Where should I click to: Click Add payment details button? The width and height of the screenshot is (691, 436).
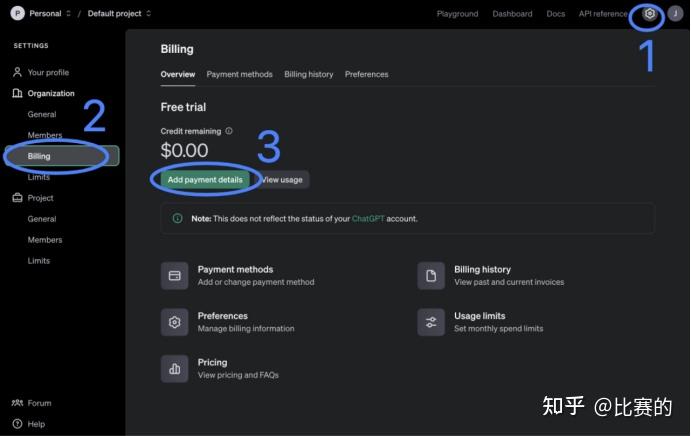pos(205,179)
